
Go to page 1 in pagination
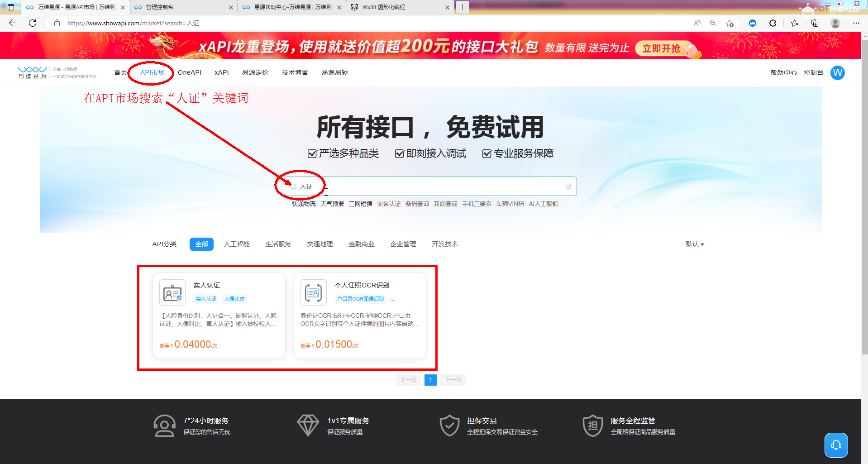pos(430,379)
